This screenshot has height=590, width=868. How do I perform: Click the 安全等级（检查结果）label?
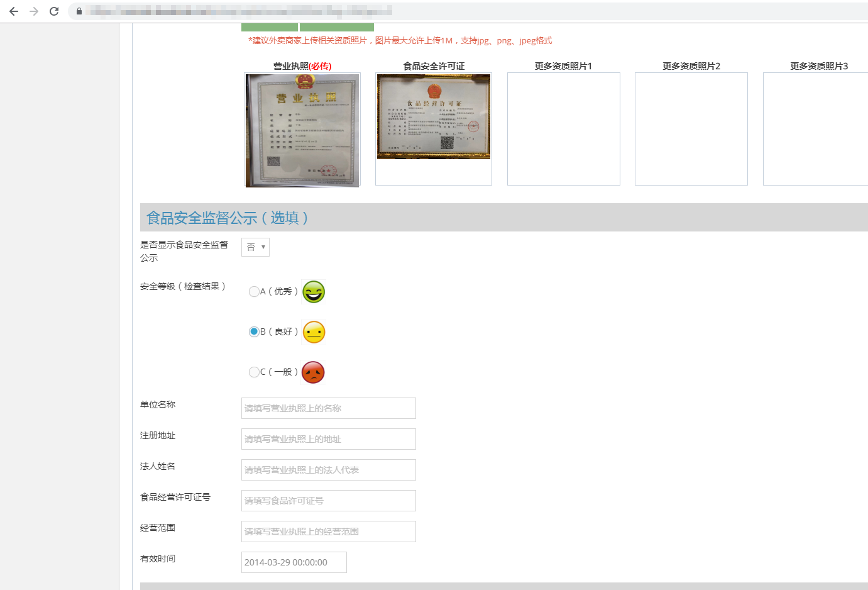click(x=183, y=286)
